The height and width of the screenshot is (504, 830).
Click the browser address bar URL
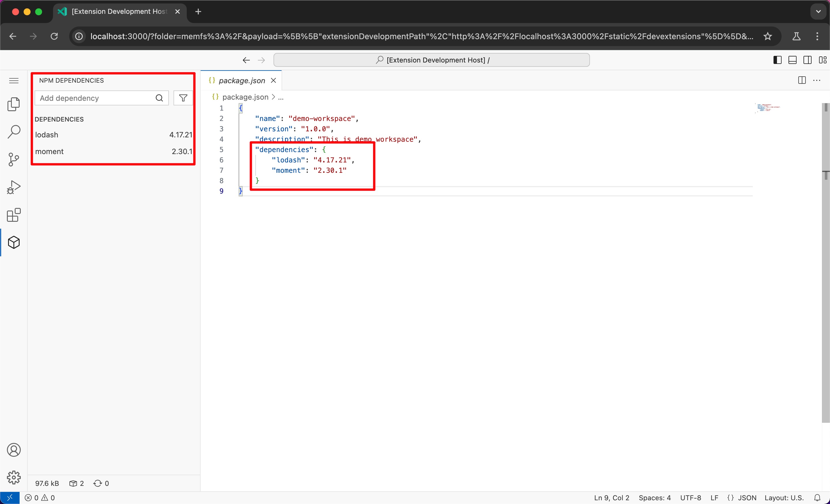422,36
